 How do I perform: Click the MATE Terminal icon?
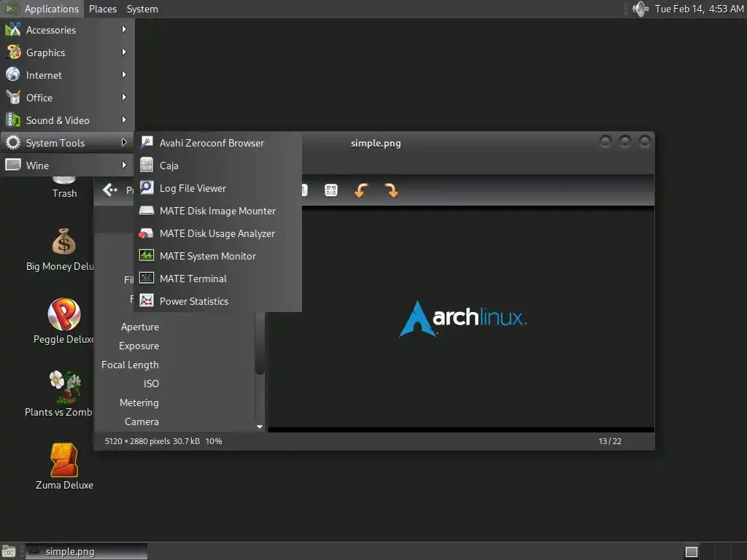tap(147, 278)
